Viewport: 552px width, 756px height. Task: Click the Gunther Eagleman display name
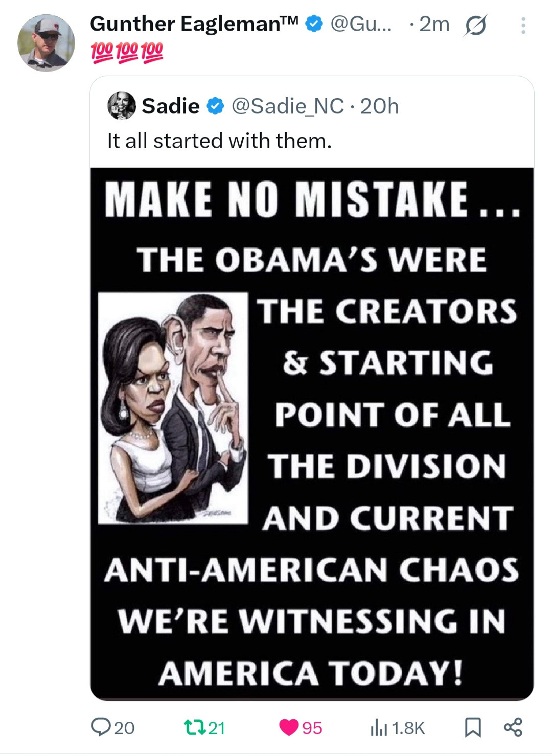pos(193,24)
